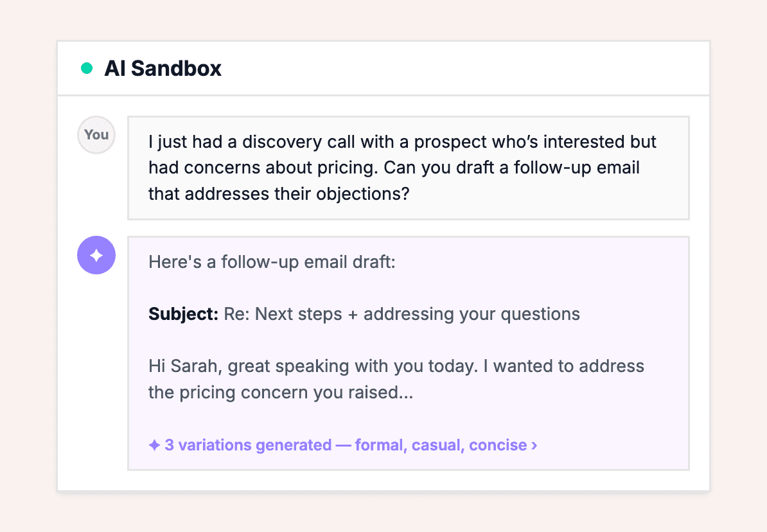Expand variations using the chevron arrow
Screen dimensions: 767x532
point(534,445)
